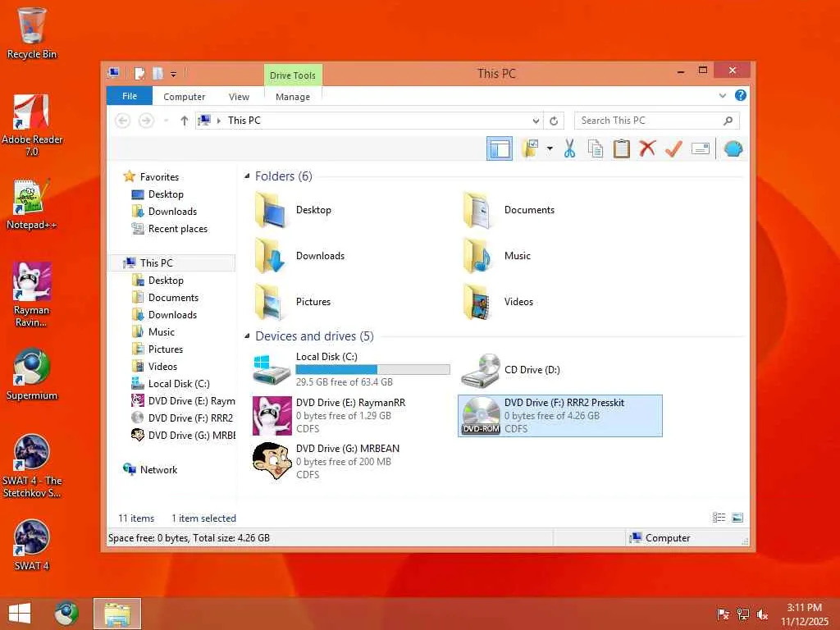Refresh the This PC view
Viewport: 840px width, 630px height.
554,121
